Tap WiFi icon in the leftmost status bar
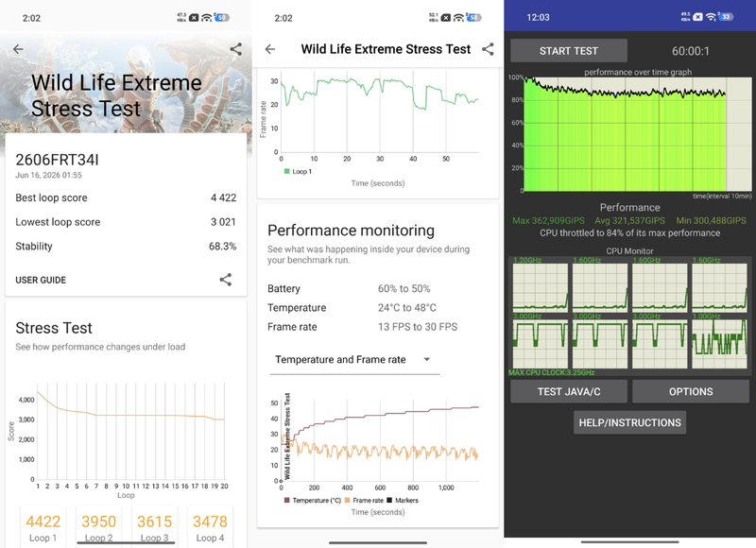The image size is (756, 548). tap(206, 18)
